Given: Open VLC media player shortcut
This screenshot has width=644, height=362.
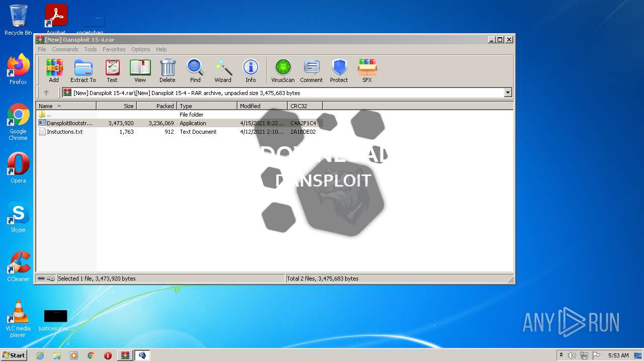Looking at the screenshot, I should pos(18,319).
